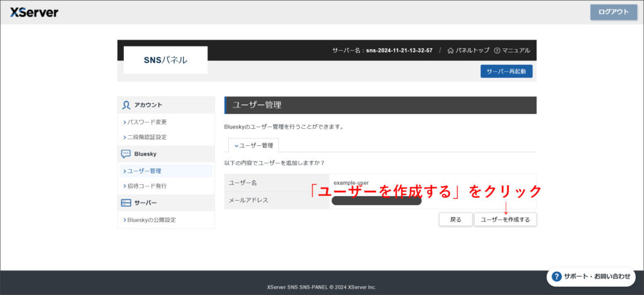Click the server name sns-2024-11-21-13-32-57
644x295 pixels.
pos(399,50)
